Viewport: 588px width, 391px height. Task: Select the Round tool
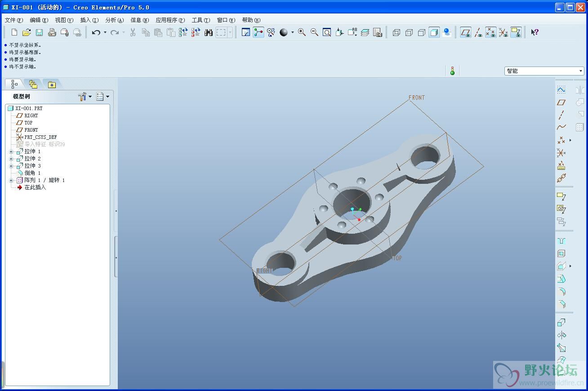(561, 291)
